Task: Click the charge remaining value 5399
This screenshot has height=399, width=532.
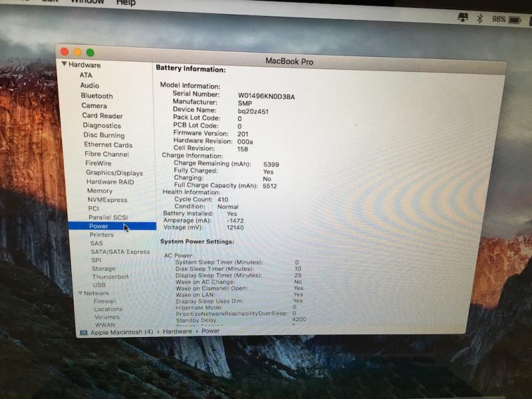Action: pos(271,164)
